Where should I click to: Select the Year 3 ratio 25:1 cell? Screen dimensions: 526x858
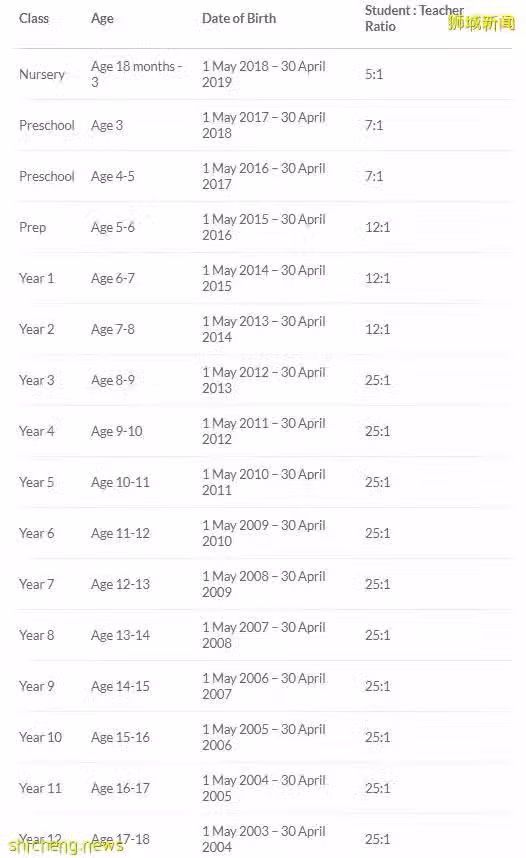[378, 380]
